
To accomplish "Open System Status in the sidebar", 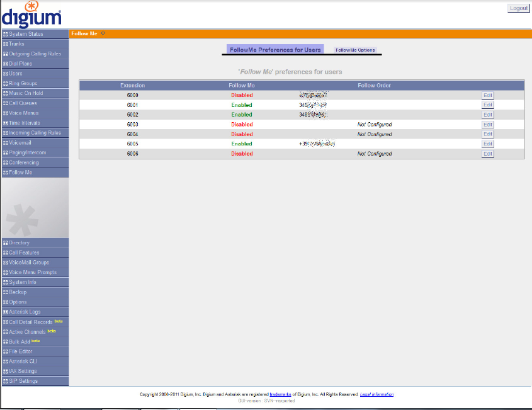I will tap(35, 34).
